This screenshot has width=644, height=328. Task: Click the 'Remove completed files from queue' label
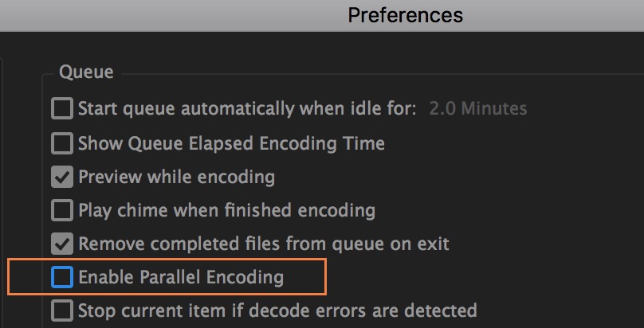(x=264, y=243)
